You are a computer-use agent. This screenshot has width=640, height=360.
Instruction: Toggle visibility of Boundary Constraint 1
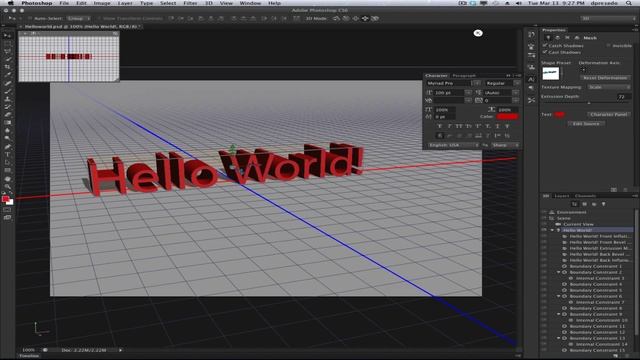pyautogui.click(x=544, y=266)
